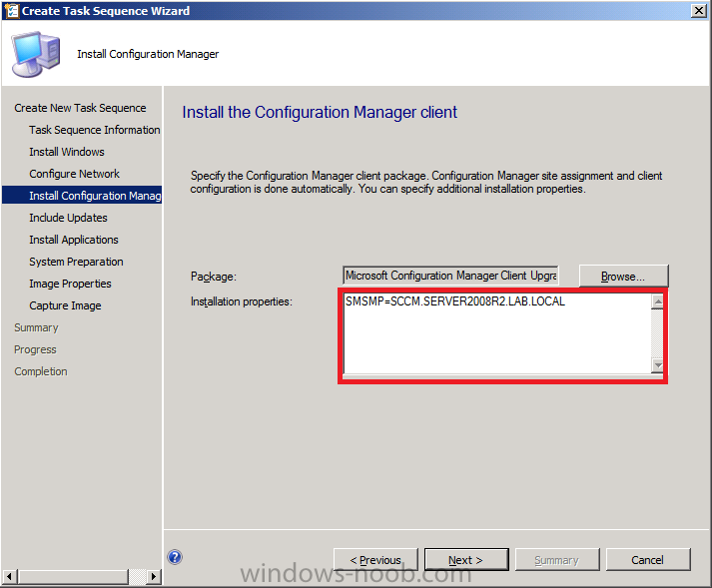Click the installation properties scroll down arrow
This screenshot has width=712, height=588.
point(657,365)
